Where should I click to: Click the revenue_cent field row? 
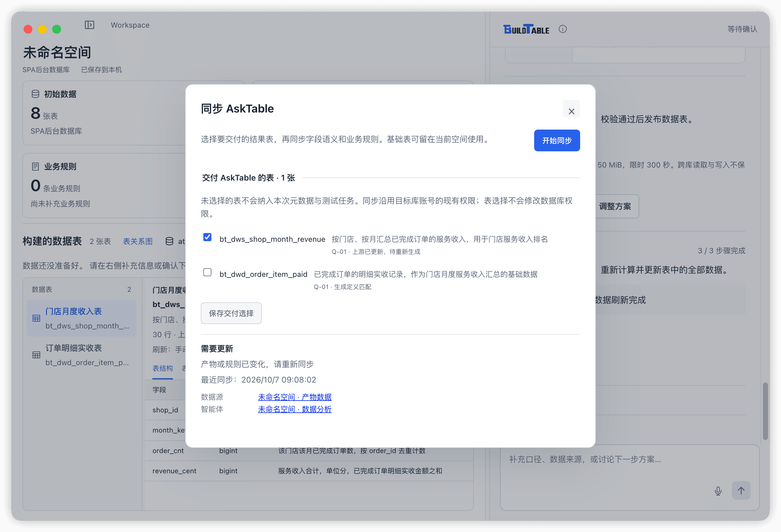309,471
